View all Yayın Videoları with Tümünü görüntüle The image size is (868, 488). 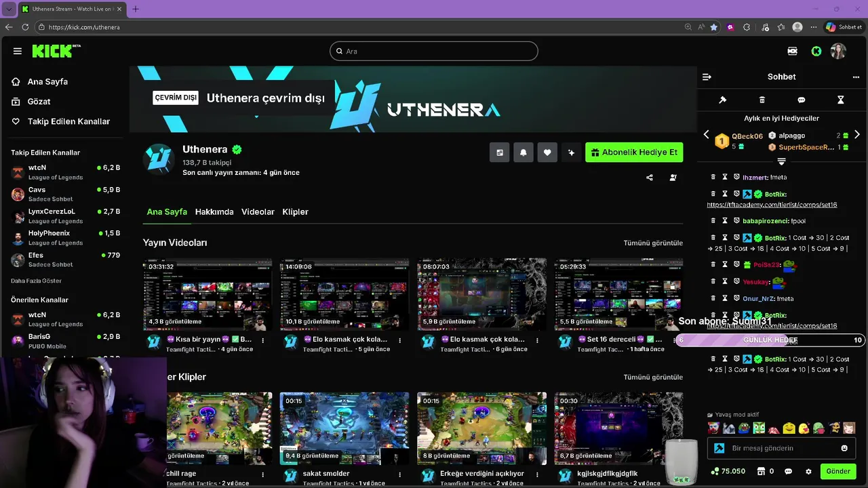tap(653, 243)
